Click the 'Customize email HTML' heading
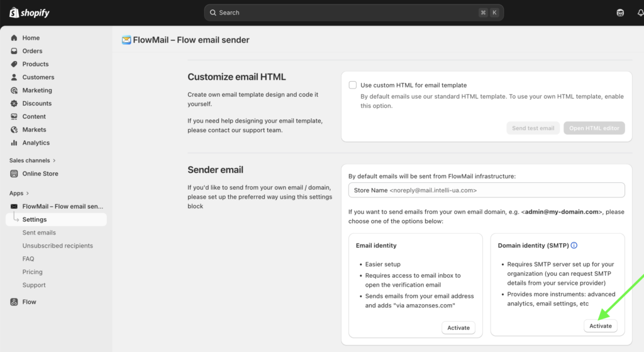The image size is (644, 352). tap(236, 77)
